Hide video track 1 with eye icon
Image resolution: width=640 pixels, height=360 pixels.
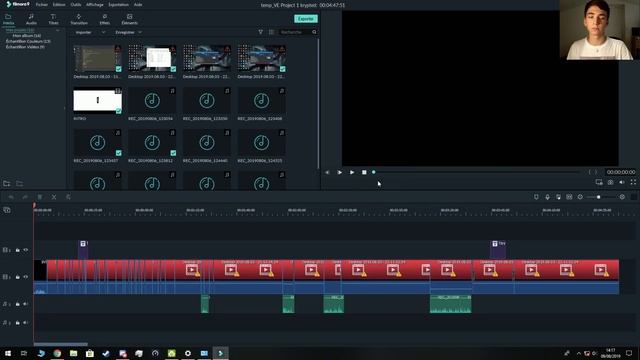[26, 277]
